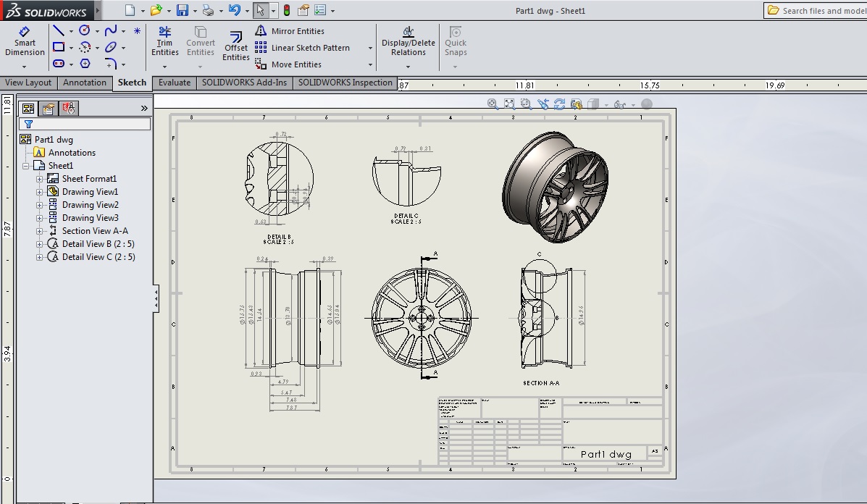Select the Spline sketch tool
Viewport: 867px width, 504px height.
(111, 31)
